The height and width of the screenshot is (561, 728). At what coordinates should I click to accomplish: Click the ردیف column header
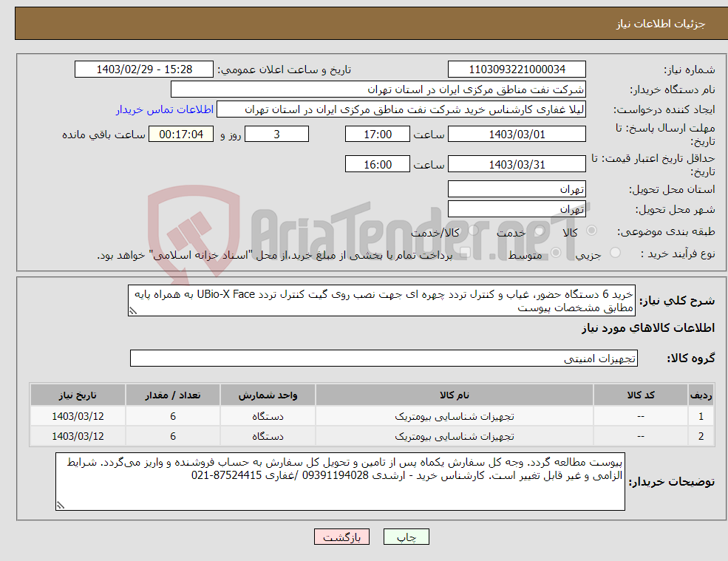point(701,395)
